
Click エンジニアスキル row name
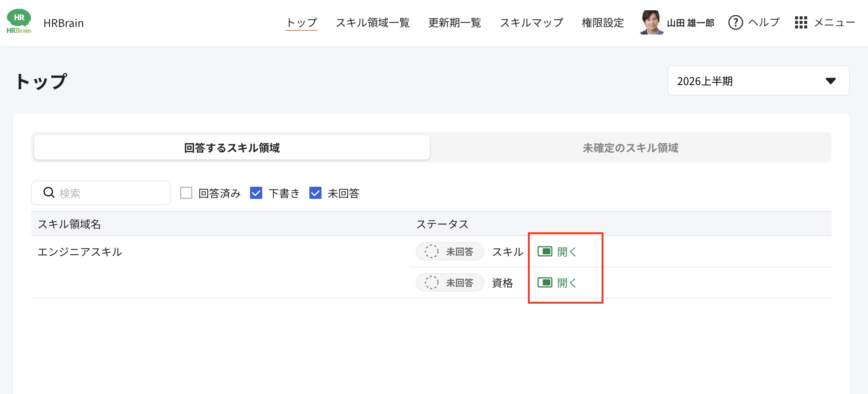[x=80, y=252]
